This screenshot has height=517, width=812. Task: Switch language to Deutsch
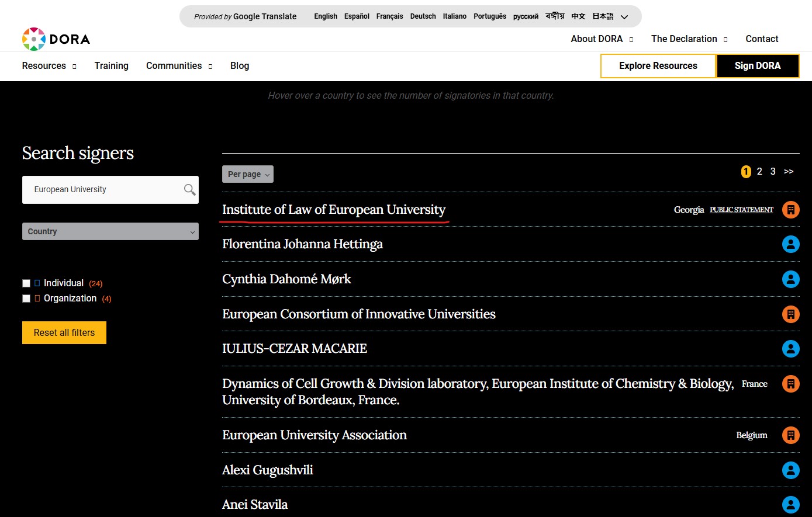point(423,16)
